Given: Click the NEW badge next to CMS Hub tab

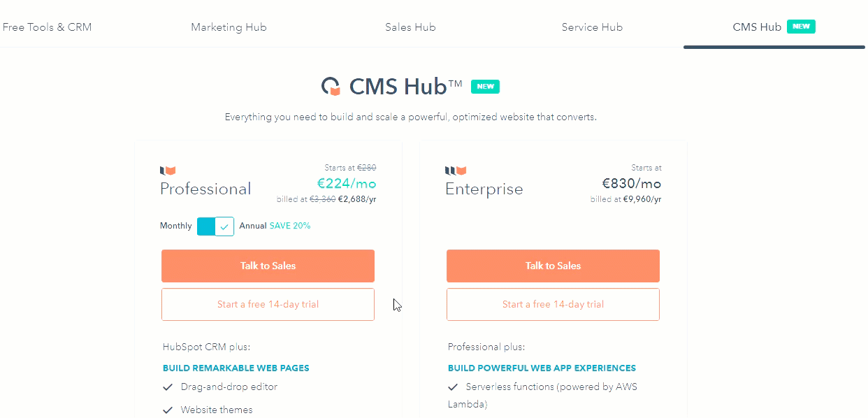Looking at the screenshot, I should click(x=801, y=26).
